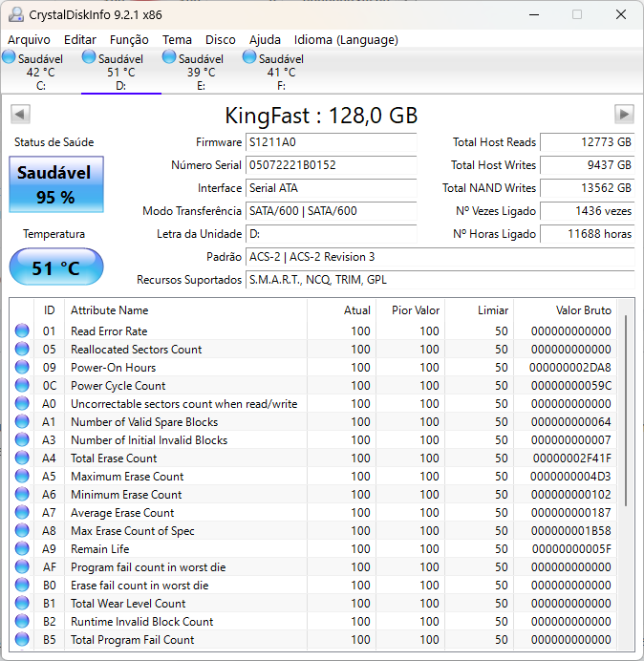Click raw value 000000001B58
Viewport: 644px width, 661px height.
(570, 531)
